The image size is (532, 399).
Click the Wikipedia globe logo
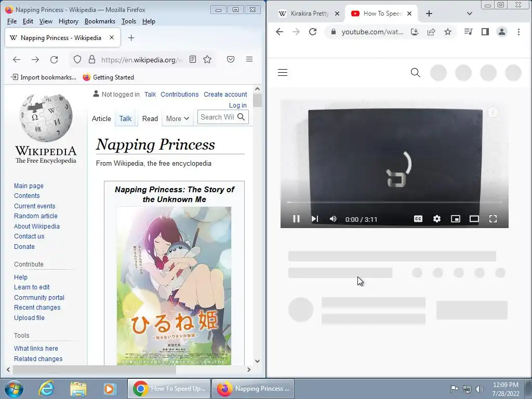(x=46, y=117)
